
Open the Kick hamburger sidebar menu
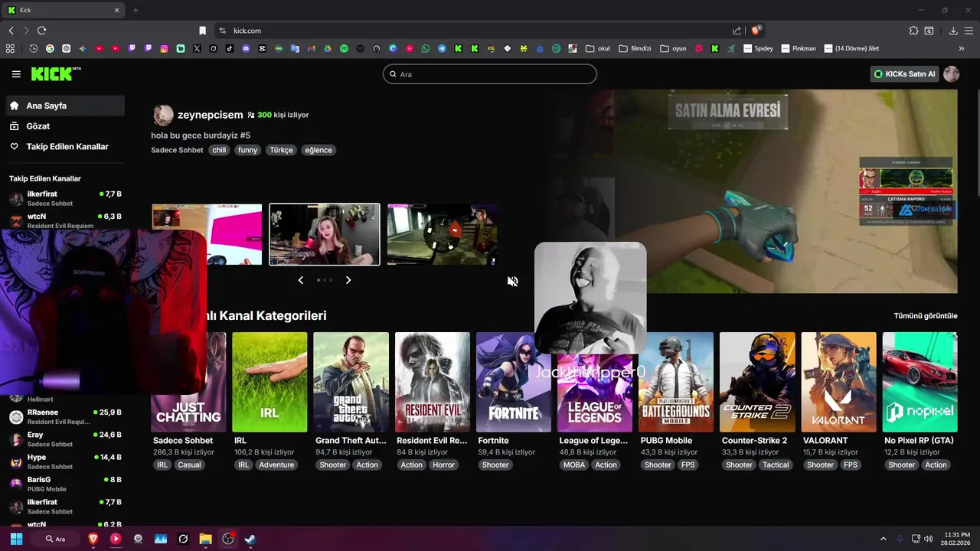16,74
